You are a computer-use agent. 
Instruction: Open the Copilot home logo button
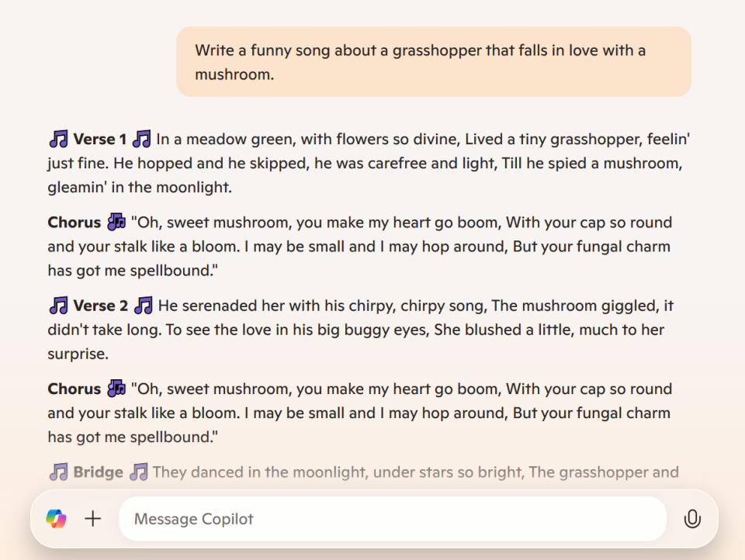coord(56,518)
